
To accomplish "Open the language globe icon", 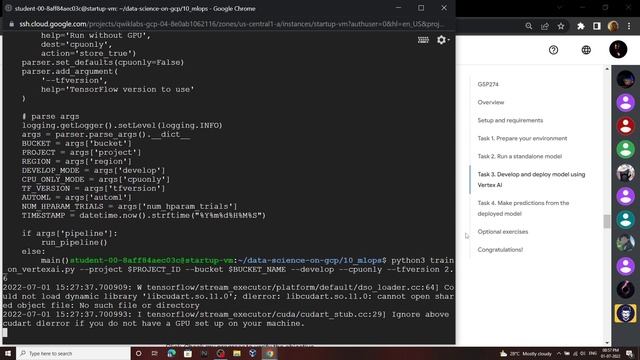I will point(586,50).
